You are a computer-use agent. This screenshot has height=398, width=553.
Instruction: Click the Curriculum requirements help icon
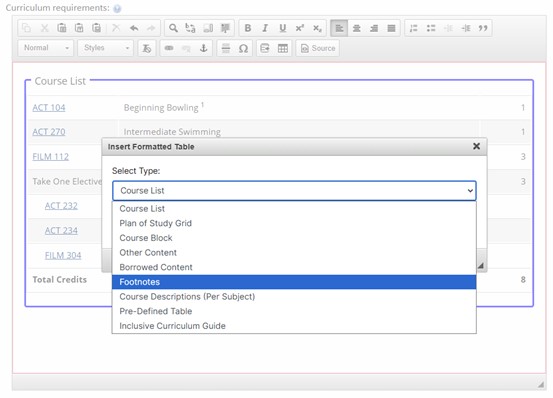pos(117,9)
